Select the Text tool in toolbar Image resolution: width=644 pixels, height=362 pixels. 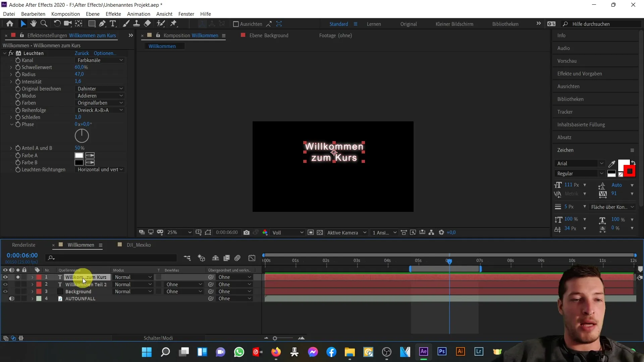tap(112, 24)
